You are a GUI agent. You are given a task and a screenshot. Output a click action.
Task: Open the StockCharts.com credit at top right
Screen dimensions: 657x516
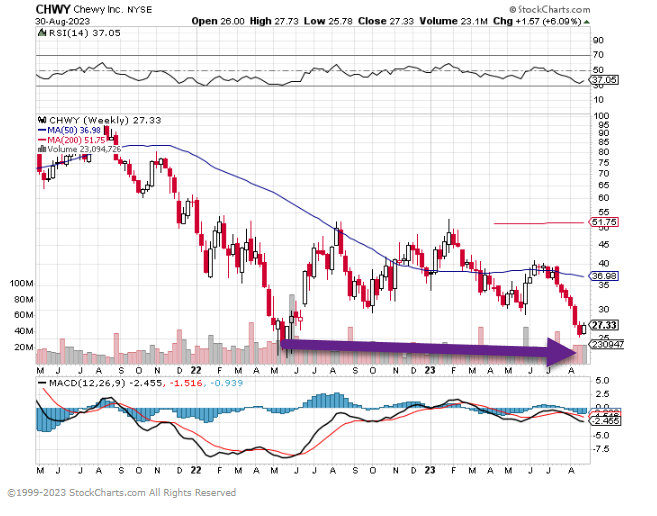550,9
